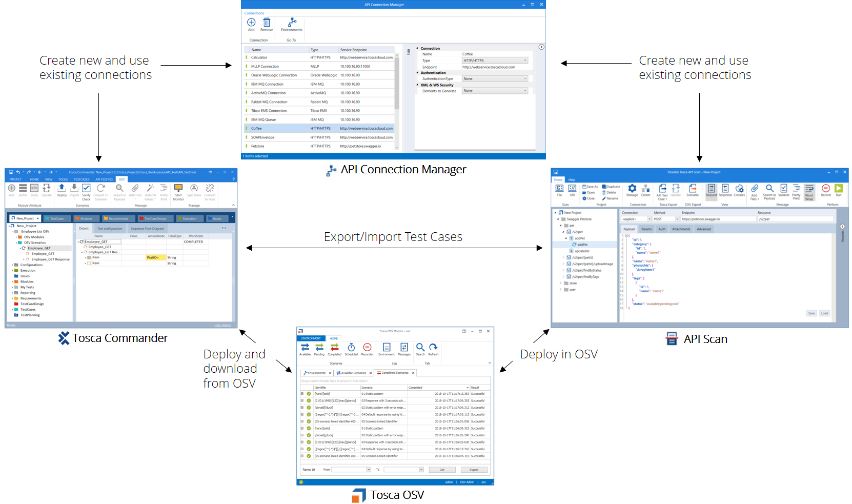Show Available scenarios in OSV Monitor

pos(305,349)
